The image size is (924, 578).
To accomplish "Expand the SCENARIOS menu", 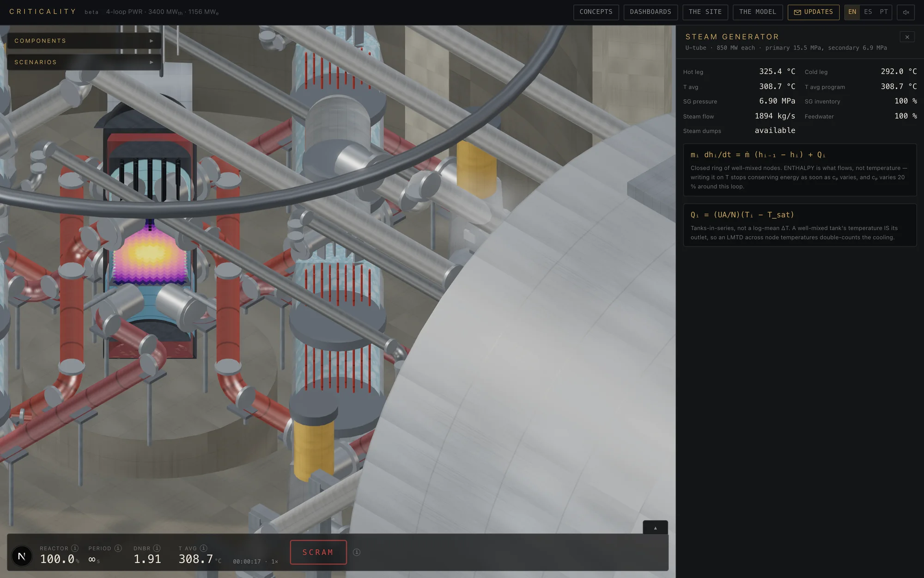I will 84,62.
